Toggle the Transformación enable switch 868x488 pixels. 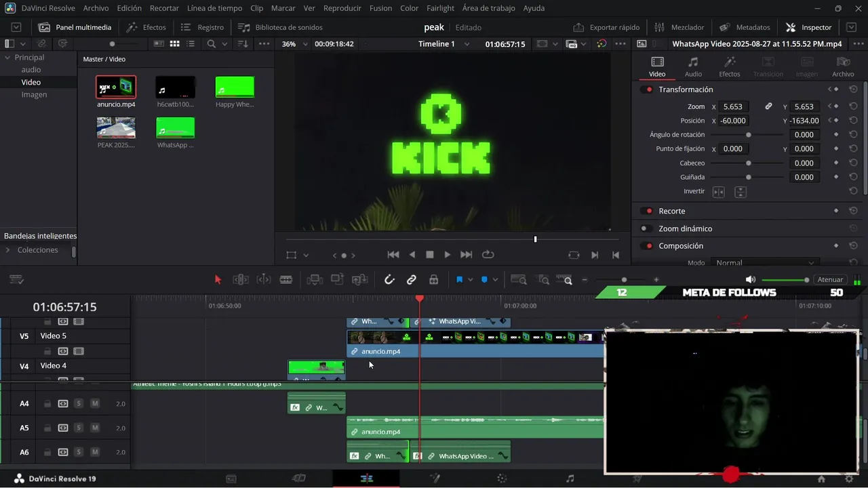pos(648,89)
